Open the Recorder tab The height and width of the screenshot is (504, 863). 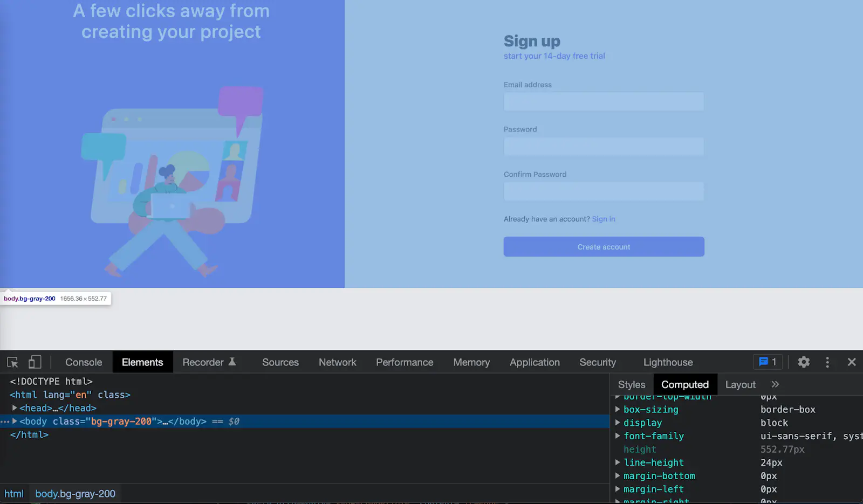pyautogui.click(x=209, y=362)
